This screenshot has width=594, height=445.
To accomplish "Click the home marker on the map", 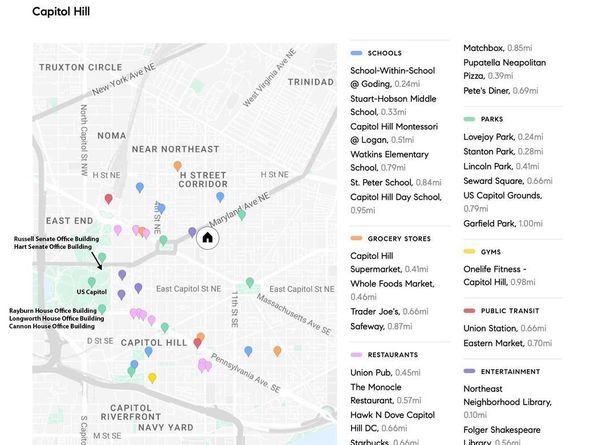I will [207, 238].
